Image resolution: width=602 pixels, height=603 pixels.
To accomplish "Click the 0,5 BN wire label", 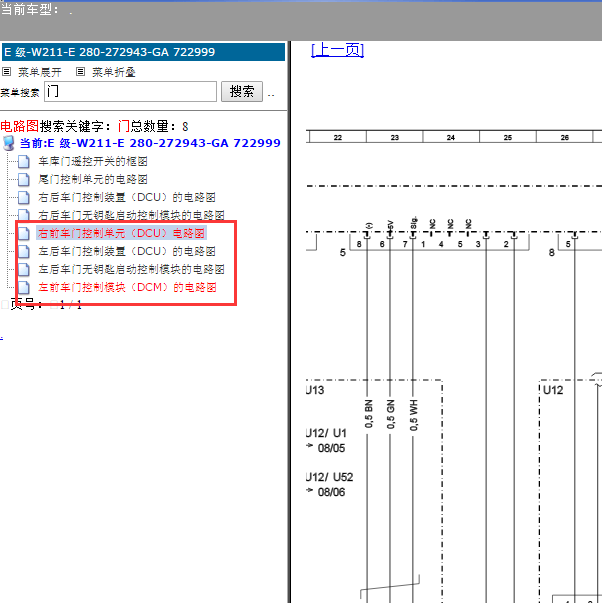I will click(x=369, y=414).
